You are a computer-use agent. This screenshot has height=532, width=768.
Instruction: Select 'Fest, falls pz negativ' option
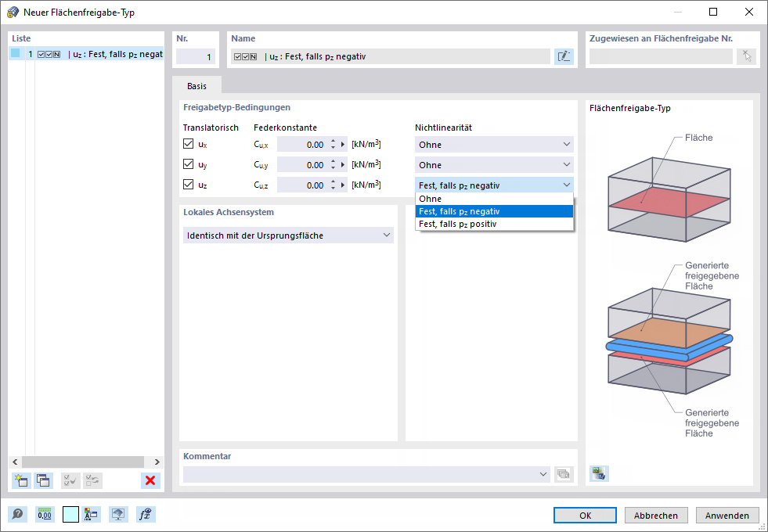click(x=494, y=211)
